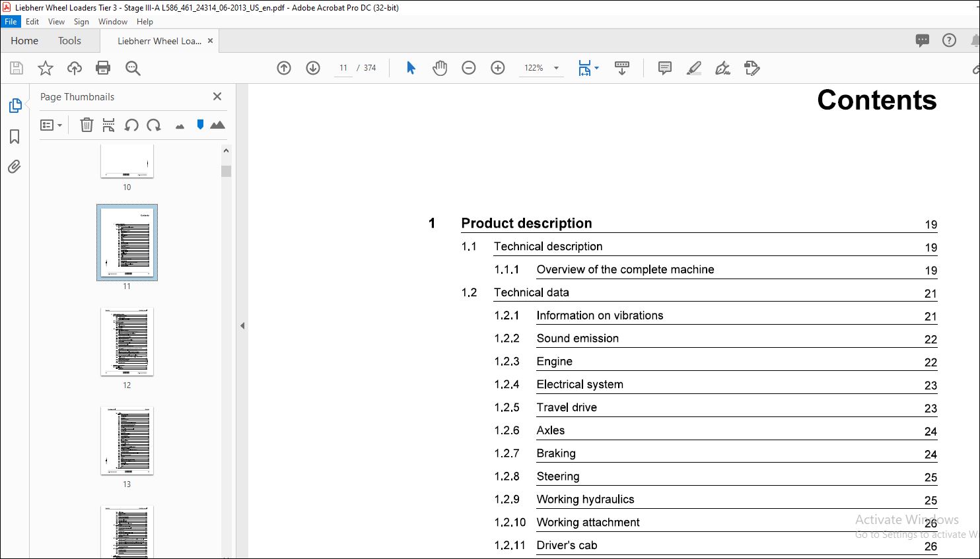Click the upload to cloud icon

coord(75,68)
